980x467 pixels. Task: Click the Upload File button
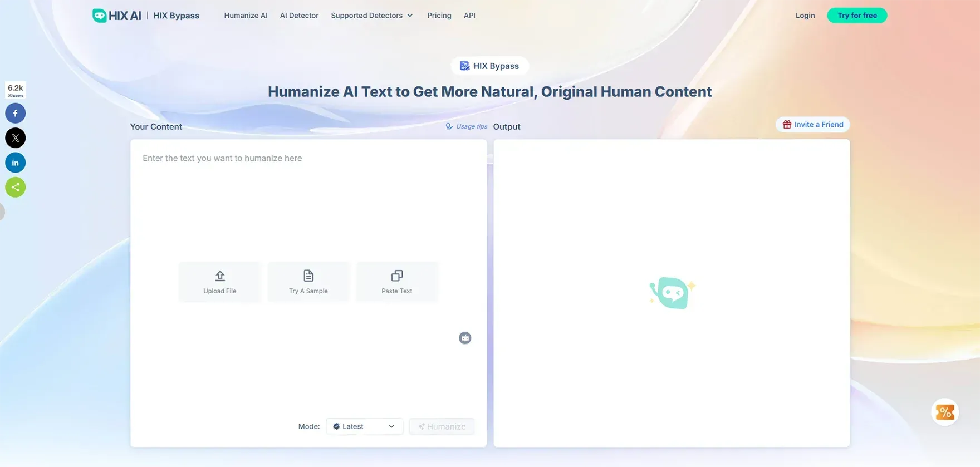[220, 282]
